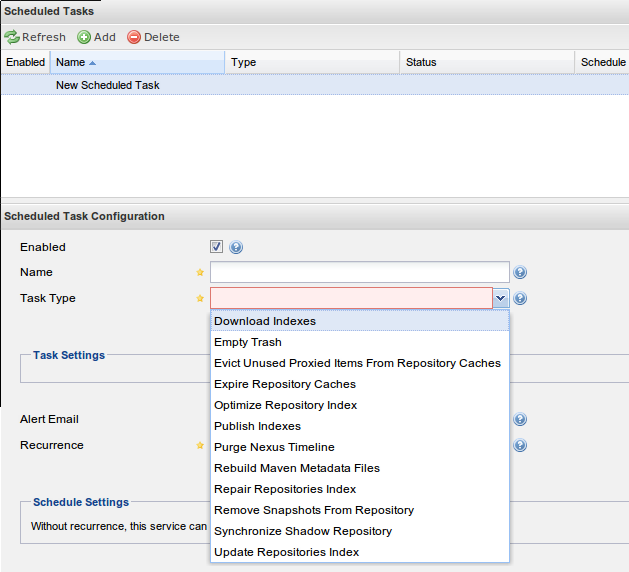The width and height of the screenshot is (629, 572).
Task: Select the New Scheduled Task row
Action: [314, 85]
